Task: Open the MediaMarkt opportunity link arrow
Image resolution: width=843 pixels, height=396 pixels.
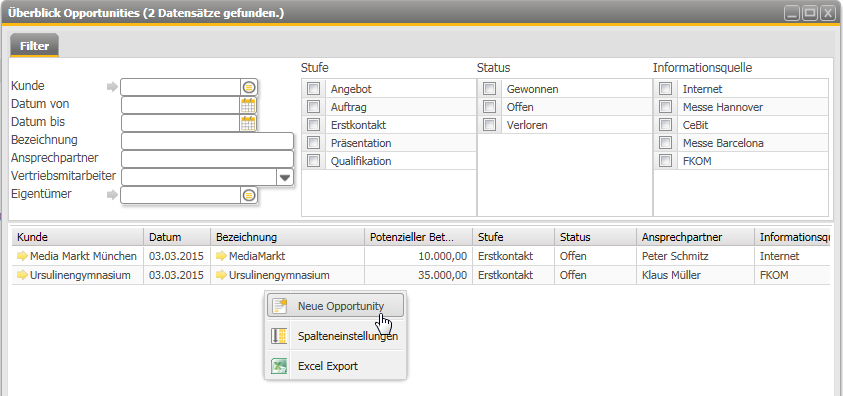Action: pyautogui.click(x=222, y=256)
